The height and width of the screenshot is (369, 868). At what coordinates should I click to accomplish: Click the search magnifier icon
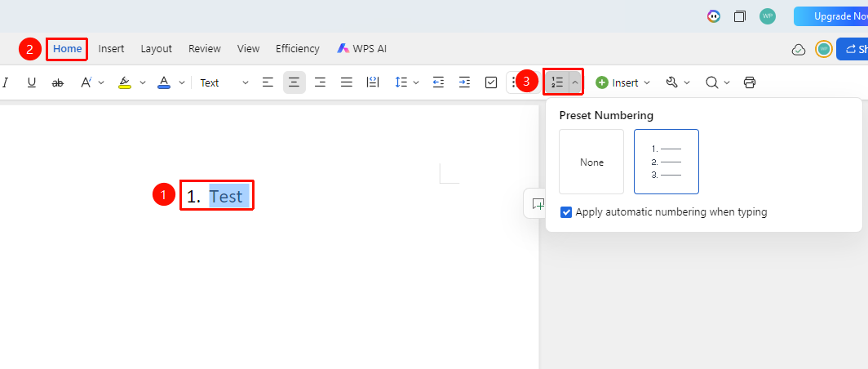(712, 82)
